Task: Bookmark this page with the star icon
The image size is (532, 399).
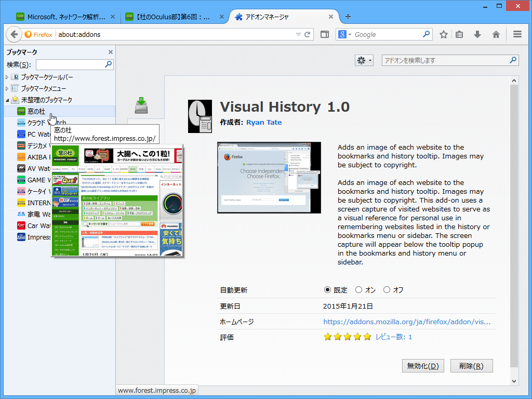Action: point(444,34)
